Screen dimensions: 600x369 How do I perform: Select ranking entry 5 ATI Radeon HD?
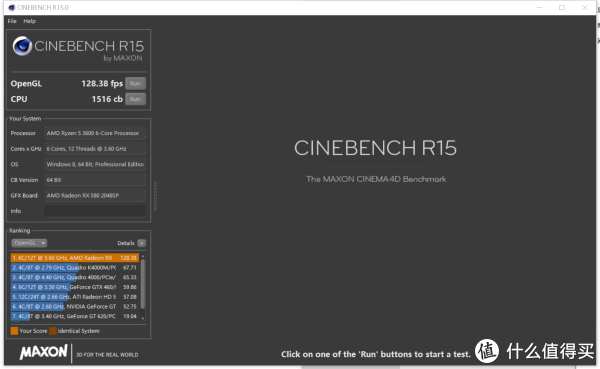(x=75, y=297)
